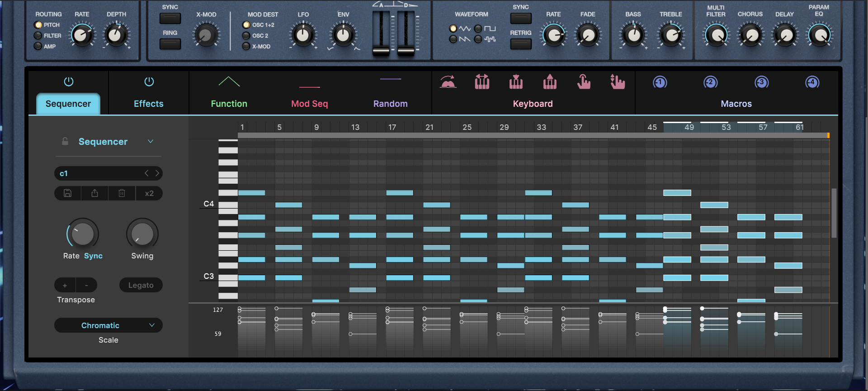Open Macro 4 circle icon
The height and width of the screenshot is (391, 868).
[x=812, y=82]
